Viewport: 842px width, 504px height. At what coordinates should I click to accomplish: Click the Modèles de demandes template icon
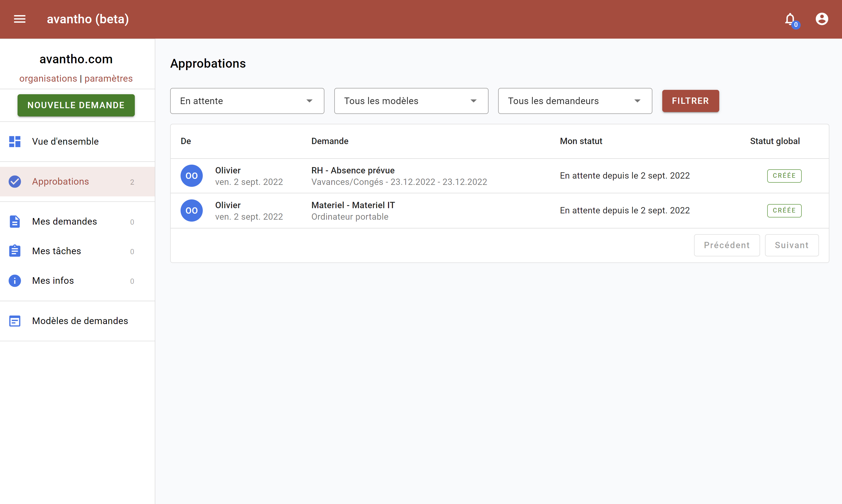(x=15, y=321)
